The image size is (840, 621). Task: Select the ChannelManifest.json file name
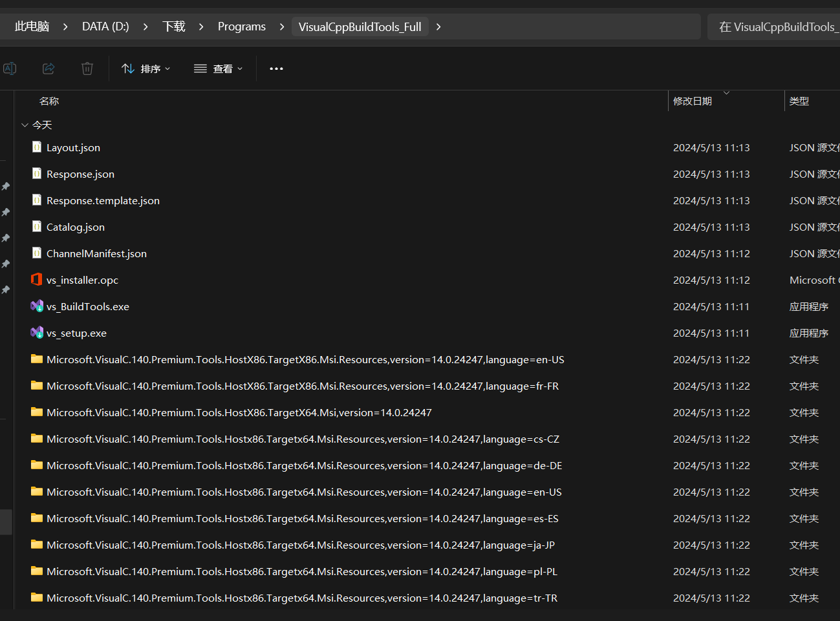point(96,254)
